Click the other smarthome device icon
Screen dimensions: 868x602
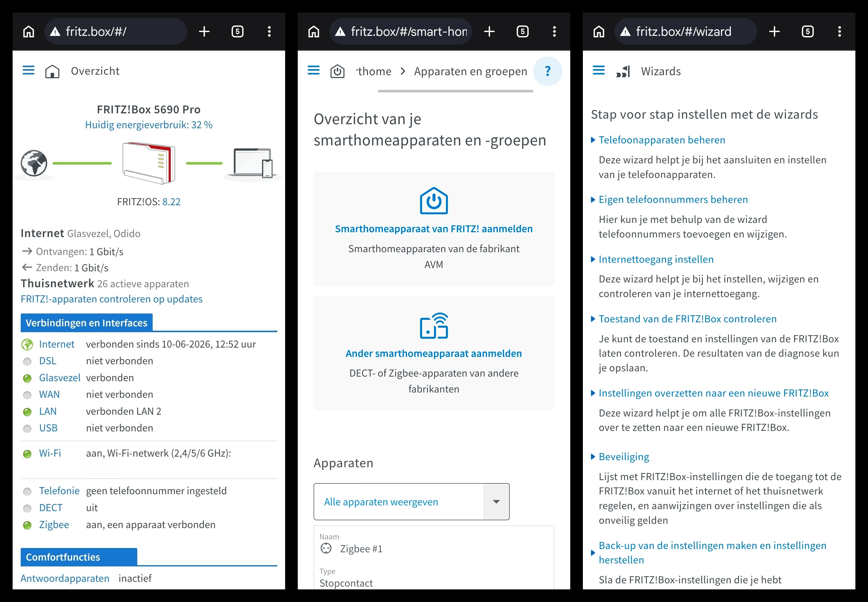(434, 326)
